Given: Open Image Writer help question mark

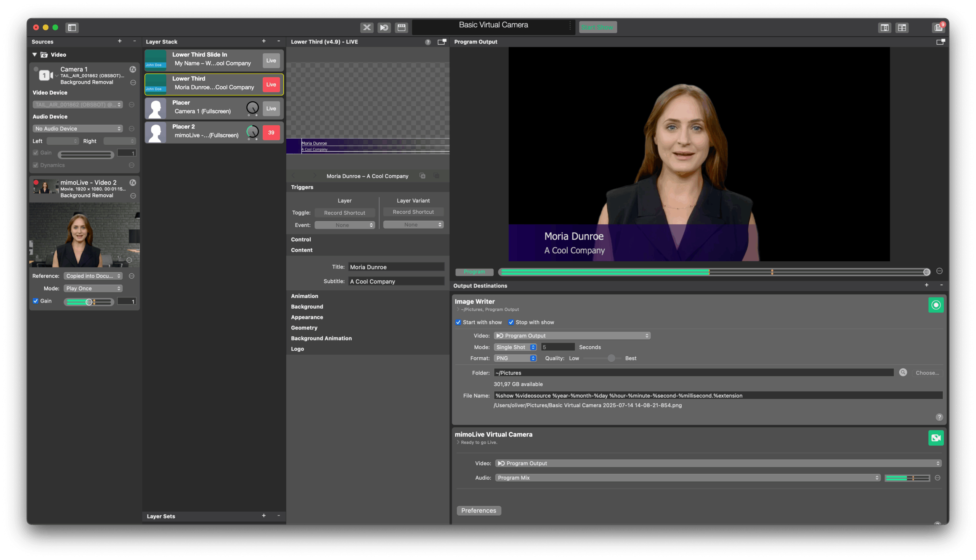Looking at the screenshot, I should [939, 417].
